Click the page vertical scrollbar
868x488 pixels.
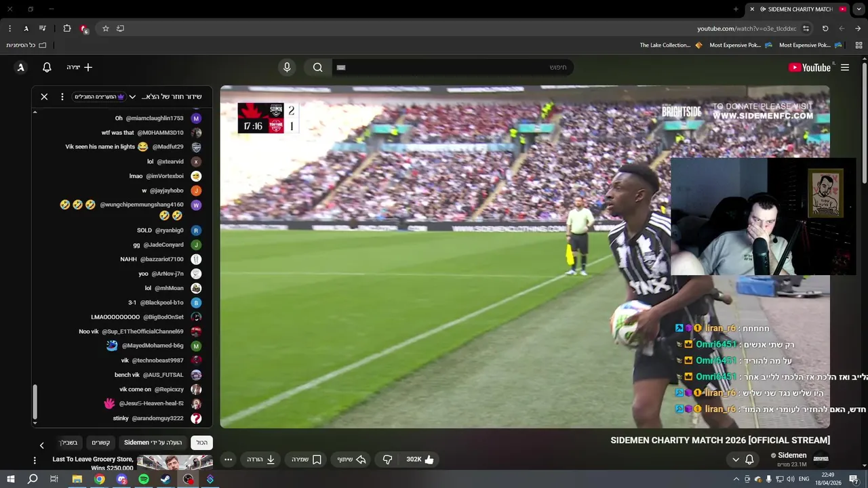click(864, 122)
